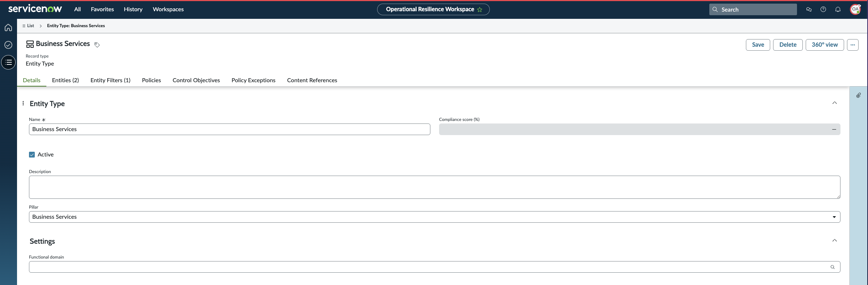Open the attachments paperclip icon
The image size is (868, 285).
pyautogui.click(x=859, y=95)
